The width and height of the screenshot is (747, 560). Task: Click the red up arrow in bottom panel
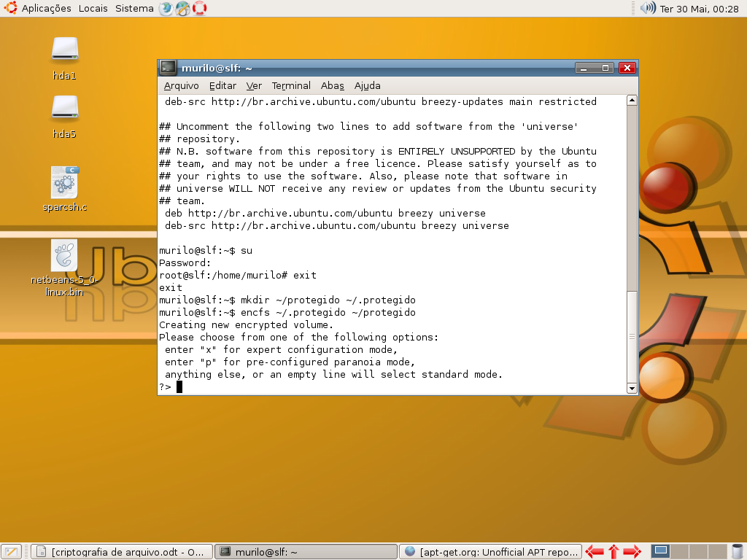pyautogui.click(x=613, y=552)
